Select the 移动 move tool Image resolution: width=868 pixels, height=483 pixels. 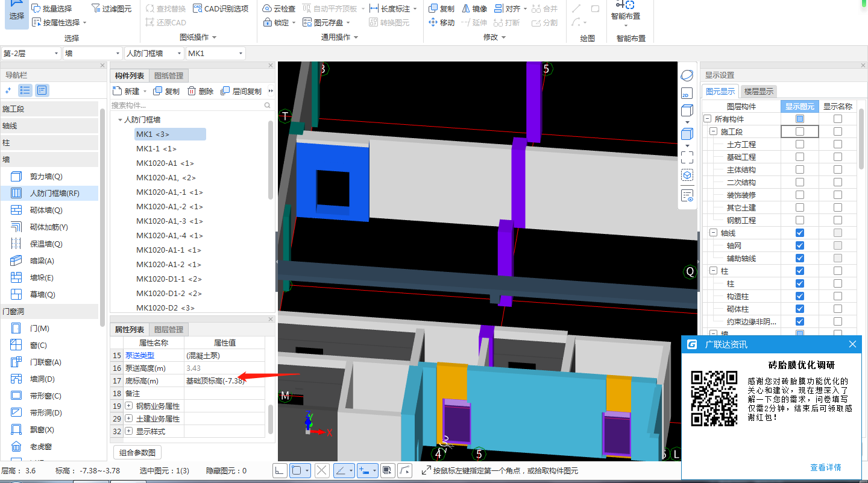click(x=442, y=22)
